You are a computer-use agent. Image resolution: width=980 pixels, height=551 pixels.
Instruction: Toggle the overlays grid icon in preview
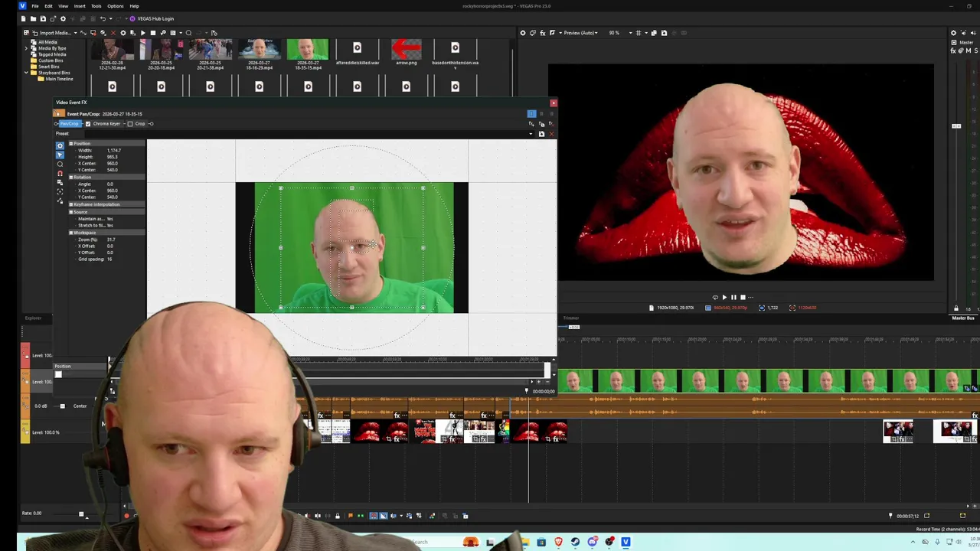[639, 33]
